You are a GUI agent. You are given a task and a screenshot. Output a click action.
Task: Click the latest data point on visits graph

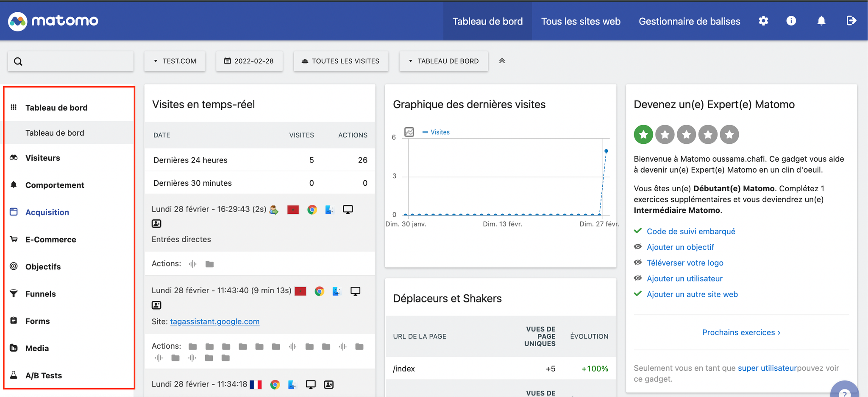(606, 151)
